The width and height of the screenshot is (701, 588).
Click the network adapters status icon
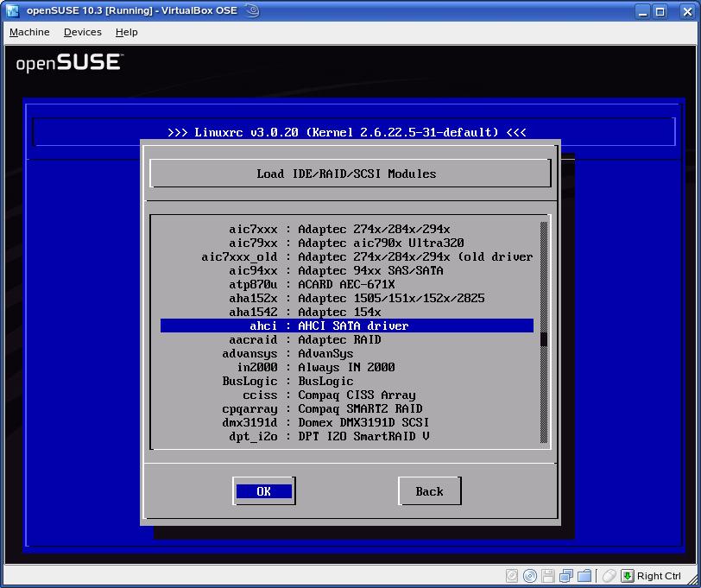[566, 576]
